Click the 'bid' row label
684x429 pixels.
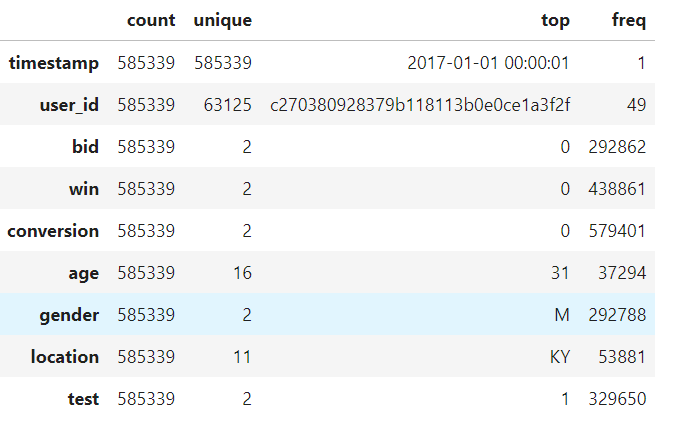[x=86, y=147]
